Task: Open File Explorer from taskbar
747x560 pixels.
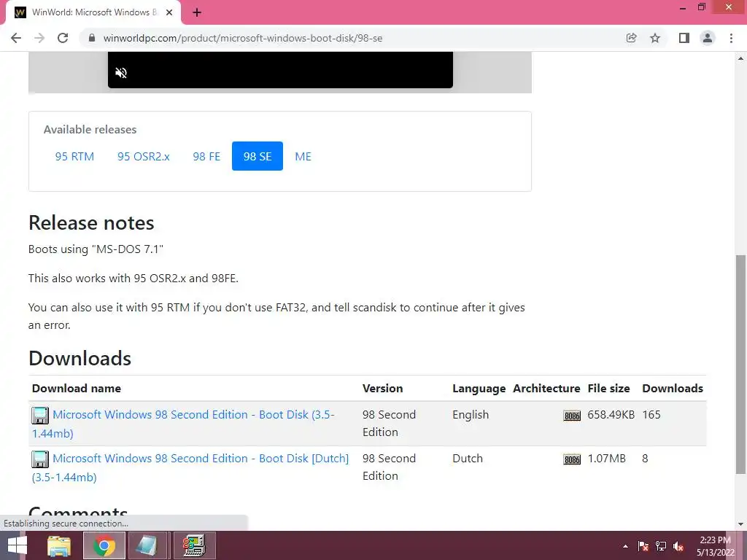Action: tap(59, 545)
